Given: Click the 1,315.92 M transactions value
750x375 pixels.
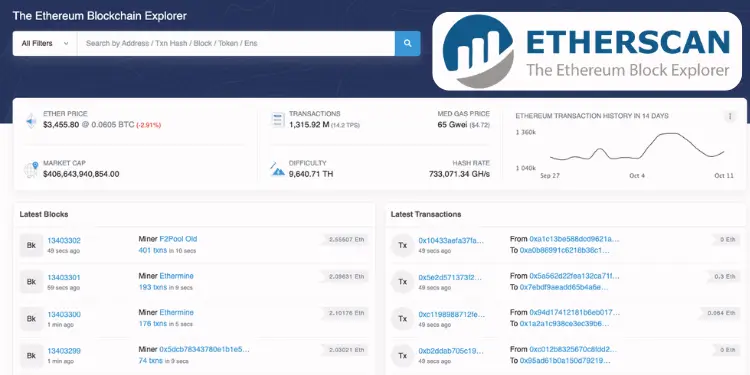Looking at the screenshot, I should [x=309, y=124].
